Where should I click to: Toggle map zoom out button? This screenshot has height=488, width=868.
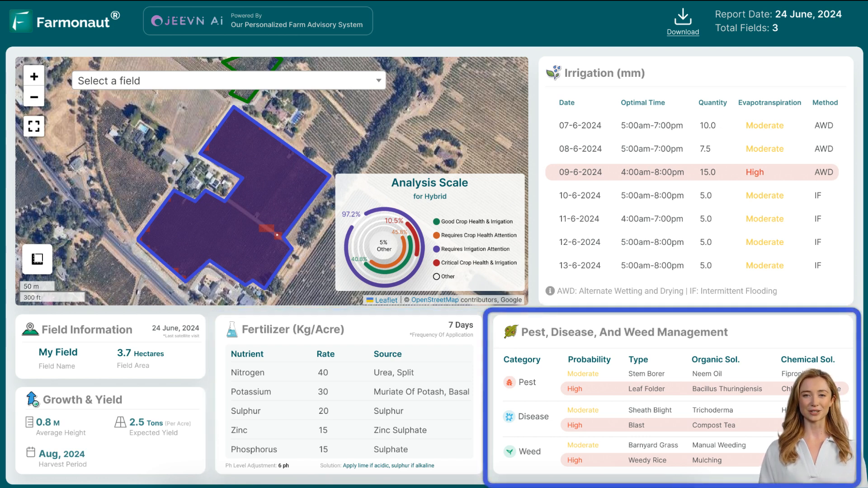coord(33,97)
